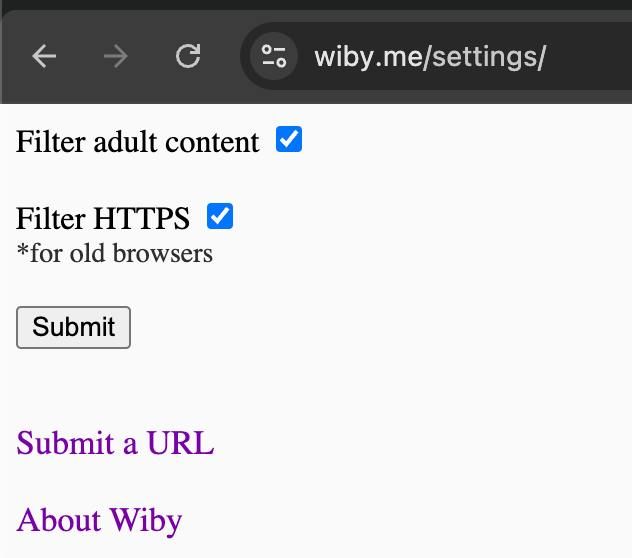Refresh page with circular arrow icon
The image size is (632, 558).
pos(188,56)
